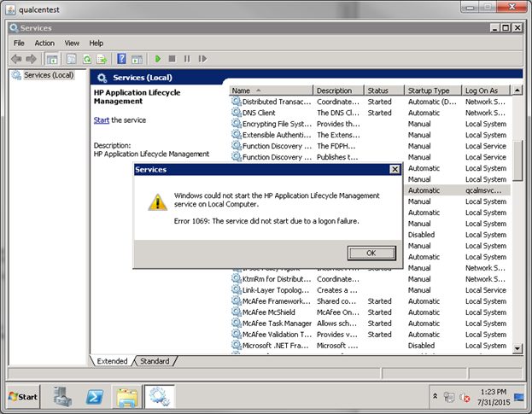Open Server Manager from the taskbar
Viewport: 532px width, 414px height.
[x=62, y=397]
